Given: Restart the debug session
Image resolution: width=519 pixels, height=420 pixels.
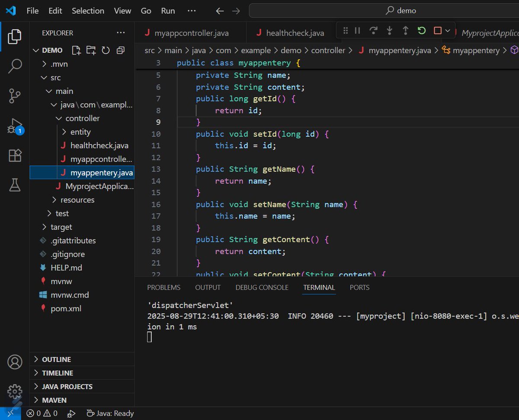Looking at the screenshot, I should [x=422, y=31].
